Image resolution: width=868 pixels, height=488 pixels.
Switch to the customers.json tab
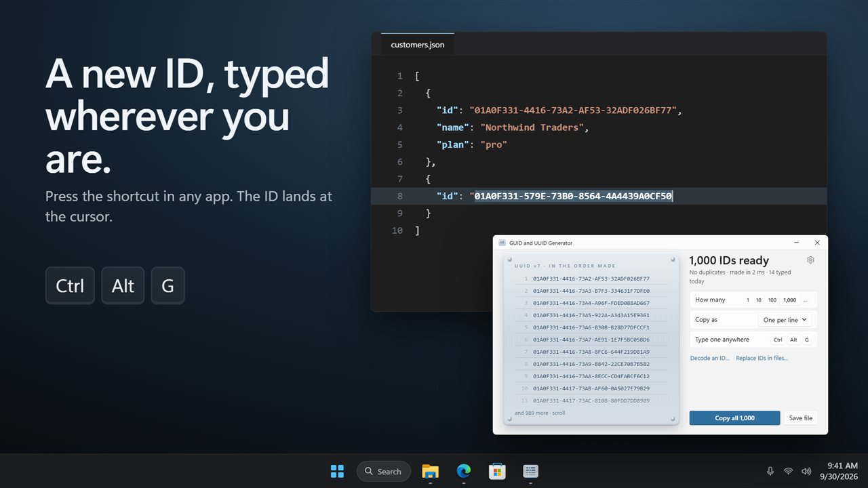[418, 45]
